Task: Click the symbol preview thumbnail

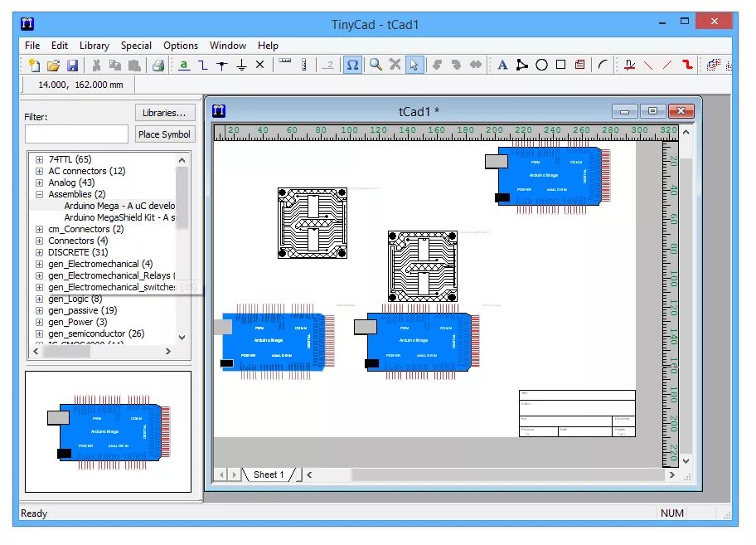Action: [x=108, y=431]
